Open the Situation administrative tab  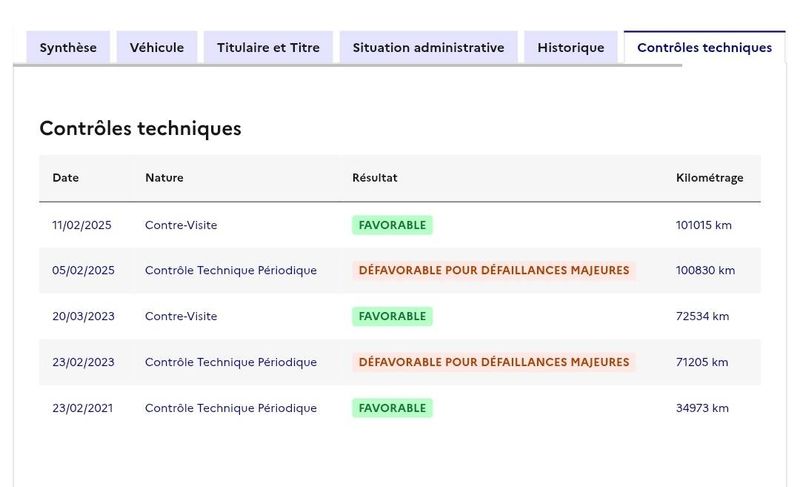coord(429,47)
